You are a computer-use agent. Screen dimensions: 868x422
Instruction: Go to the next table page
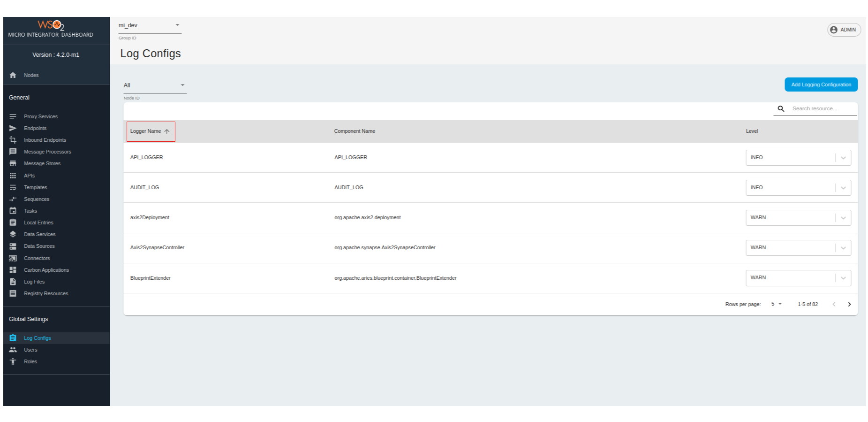[849, 304]
